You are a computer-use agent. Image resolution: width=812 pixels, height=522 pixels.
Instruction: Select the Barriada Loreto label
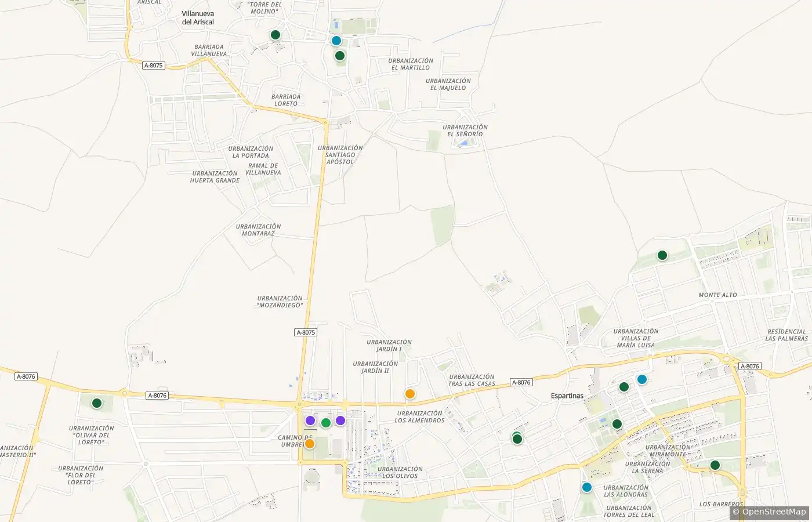click(286, 100)
